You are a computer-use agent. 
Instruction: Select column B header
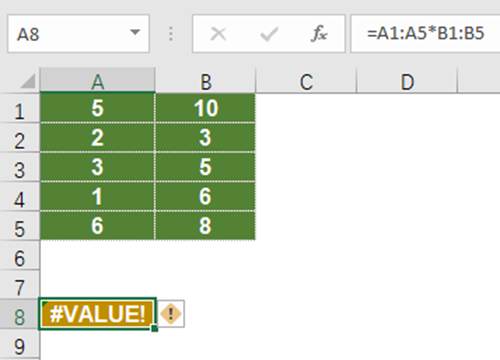click(206, 80)
